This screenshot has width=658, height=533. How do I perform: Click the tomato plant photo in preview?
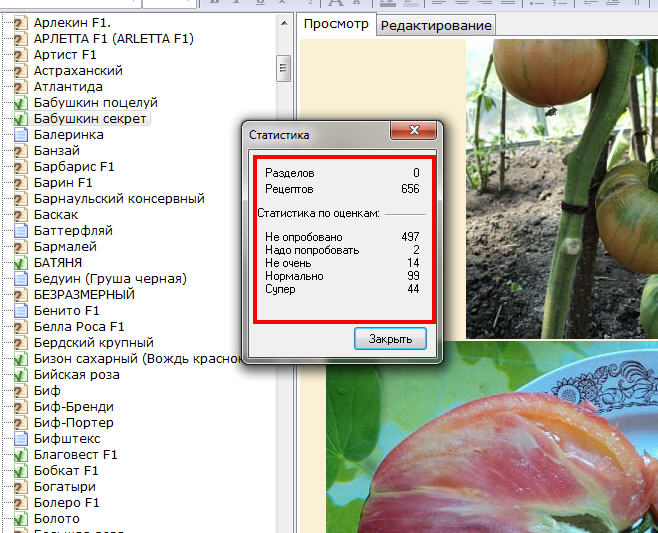coord(562,189)
